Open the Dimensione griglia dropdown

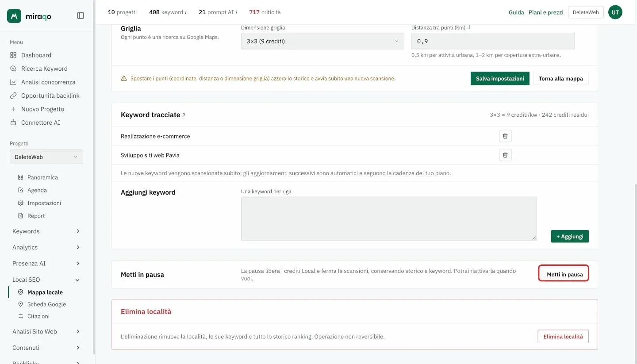coord(322,41)
